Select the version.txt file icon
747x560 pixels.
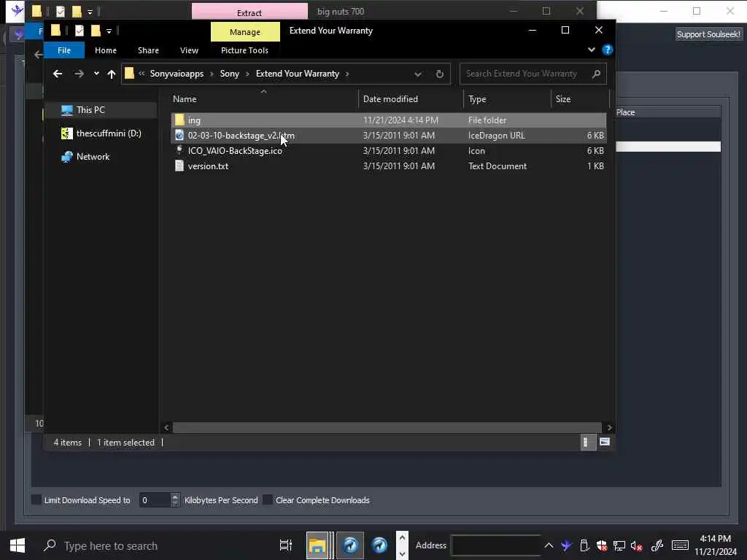[179, 166]
